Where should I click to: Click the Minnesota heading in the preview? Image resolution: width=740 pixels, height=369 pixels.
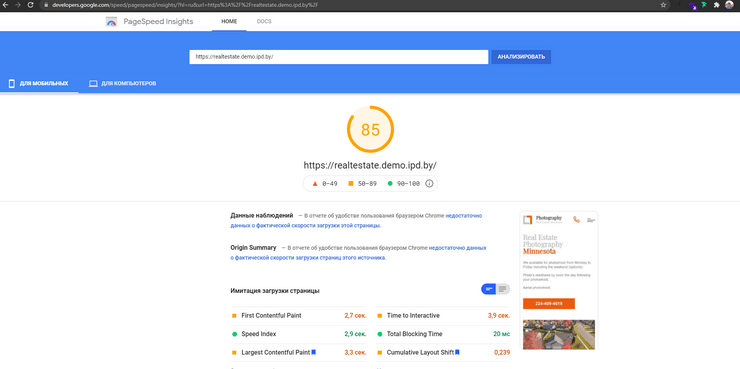539,252
